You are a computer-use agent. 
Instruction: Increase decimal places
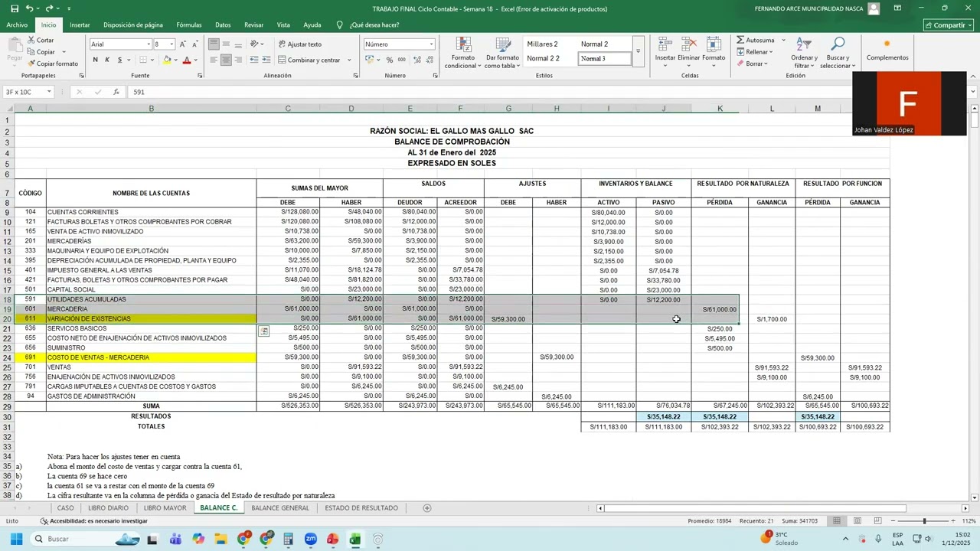[416, 60]
